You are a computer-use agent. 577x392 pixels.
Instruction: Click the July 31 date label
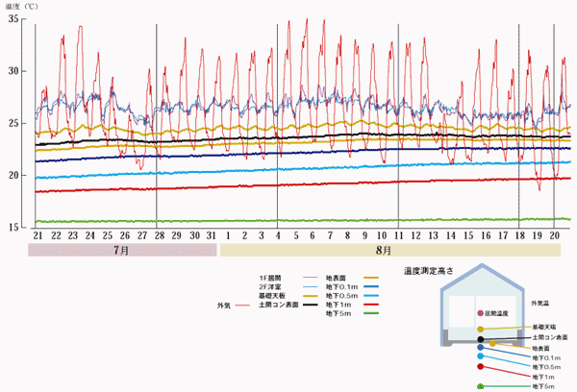coord(211,235)
